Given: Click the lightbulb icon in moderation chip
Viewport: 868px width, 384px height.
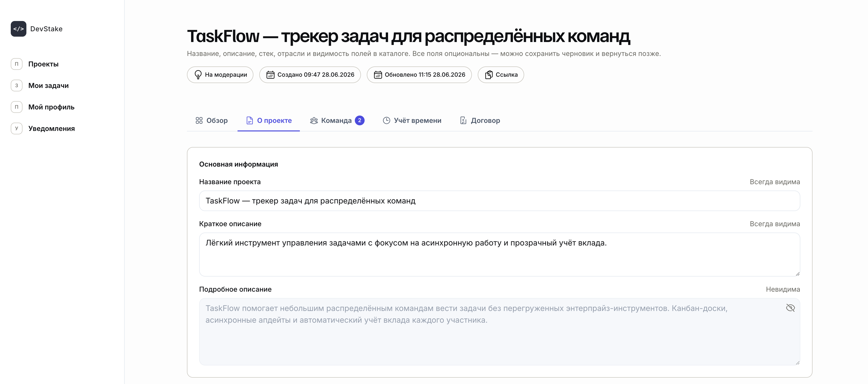Looking at the screenshot, I should pyautogui.click(x=198, y=75).
